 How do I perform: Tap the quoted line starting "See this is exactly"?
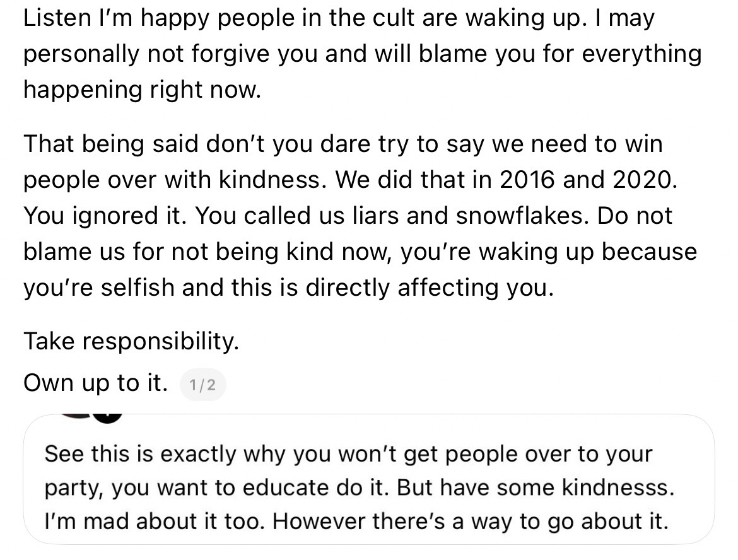349,453
